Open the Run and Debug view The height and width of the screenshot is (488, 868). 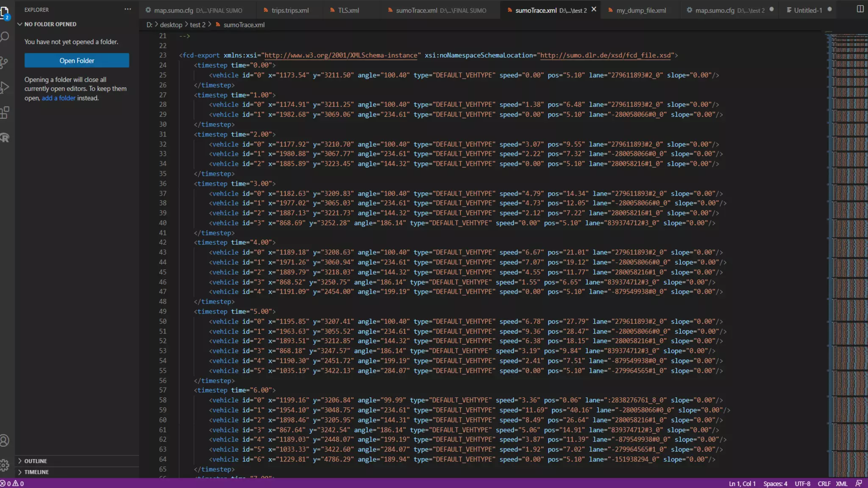[x=5, y=88]
